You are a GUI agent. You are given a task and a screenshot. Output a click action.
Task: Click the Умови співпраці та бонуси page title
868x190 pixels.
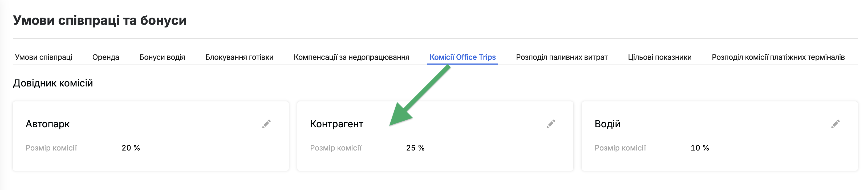tap(100, 20)
